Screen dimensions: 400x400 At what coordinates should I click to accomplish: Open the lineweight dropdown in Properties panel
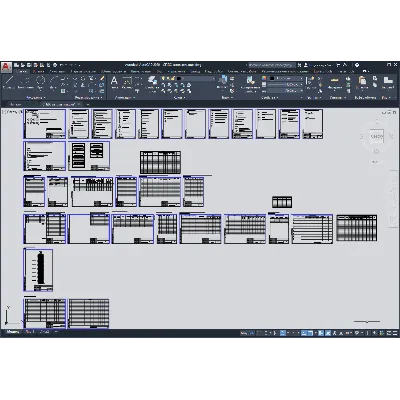pos(285,85)
